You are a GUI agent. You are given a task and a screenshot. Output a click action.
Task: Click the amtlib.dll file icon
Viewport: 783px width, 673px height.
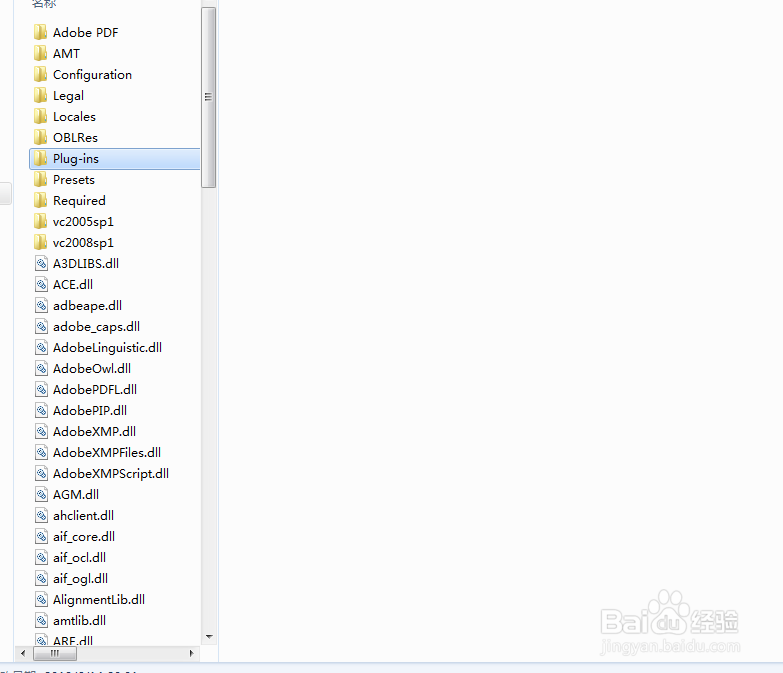[x=41, y=621]
